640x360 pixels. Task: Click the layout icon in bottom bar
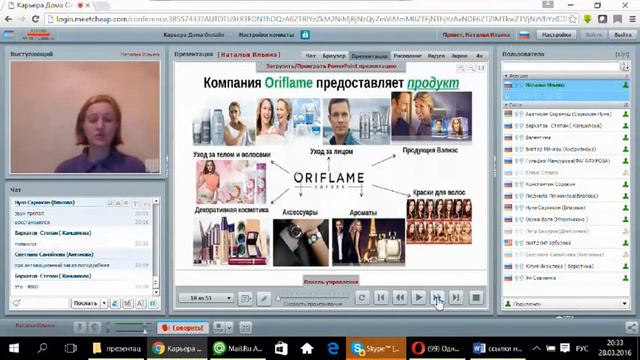pyautogui.click(x=219, y=327)
